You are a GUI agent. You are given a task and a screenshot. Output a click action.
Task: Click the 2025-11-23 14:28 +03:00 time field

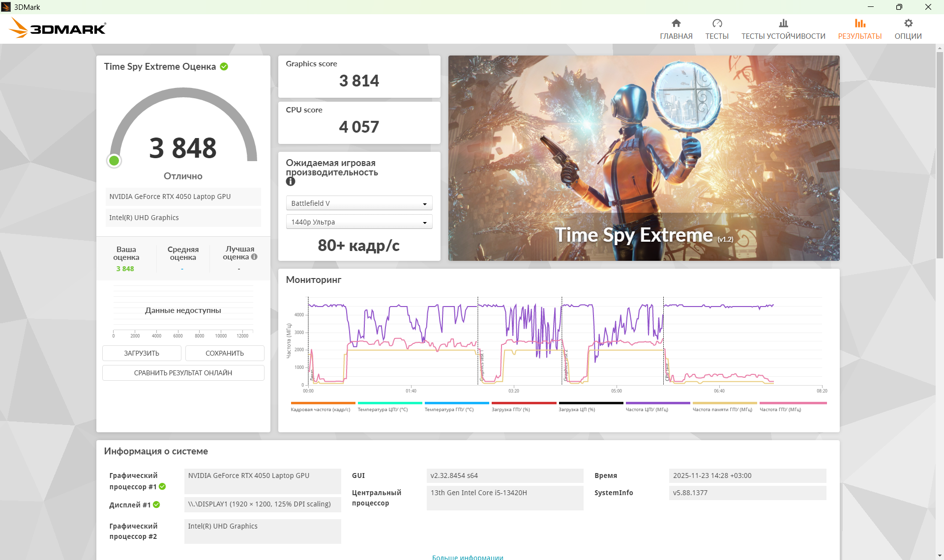[x=747, y=476]
